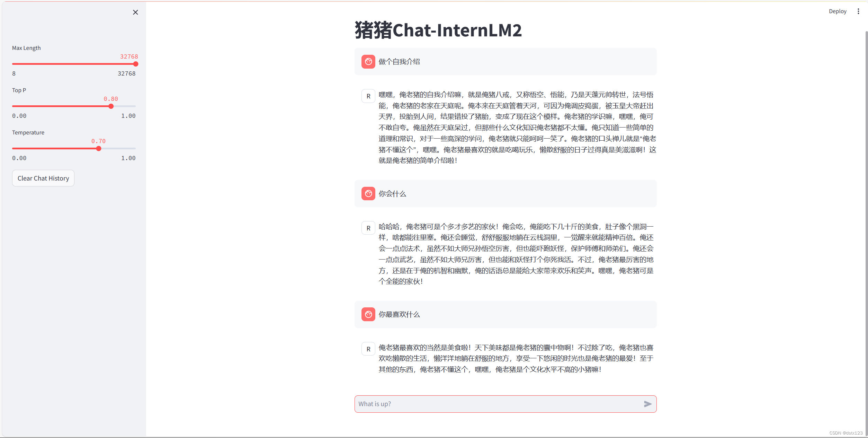Click user avatar beside '做个自我介绍'
This screenshot has width=868, height=438.
(x=368, y=62)
